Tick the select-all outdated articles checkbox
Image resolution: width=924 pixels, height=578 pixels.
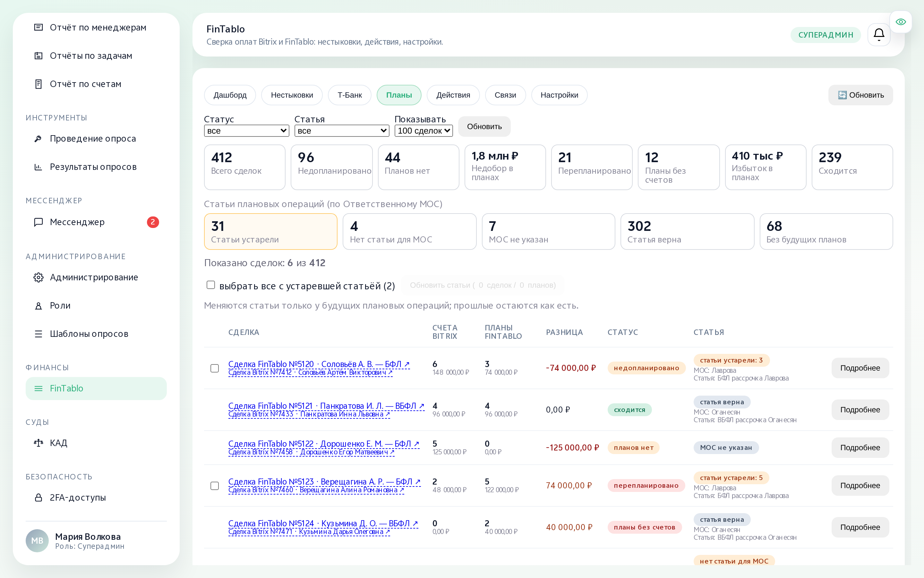210,285
